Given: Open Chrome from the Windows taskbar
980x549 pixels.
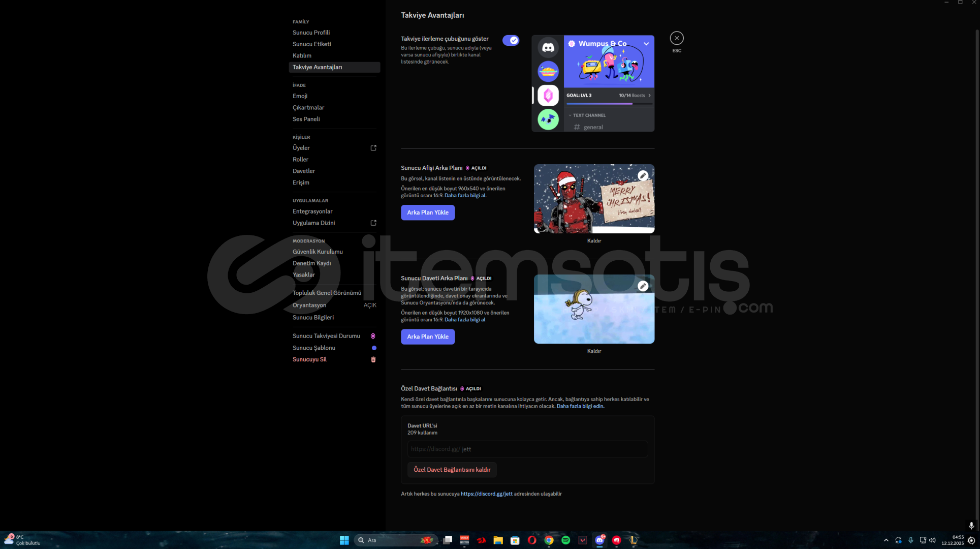Looking at the screenshot, I should pos(549,540).
